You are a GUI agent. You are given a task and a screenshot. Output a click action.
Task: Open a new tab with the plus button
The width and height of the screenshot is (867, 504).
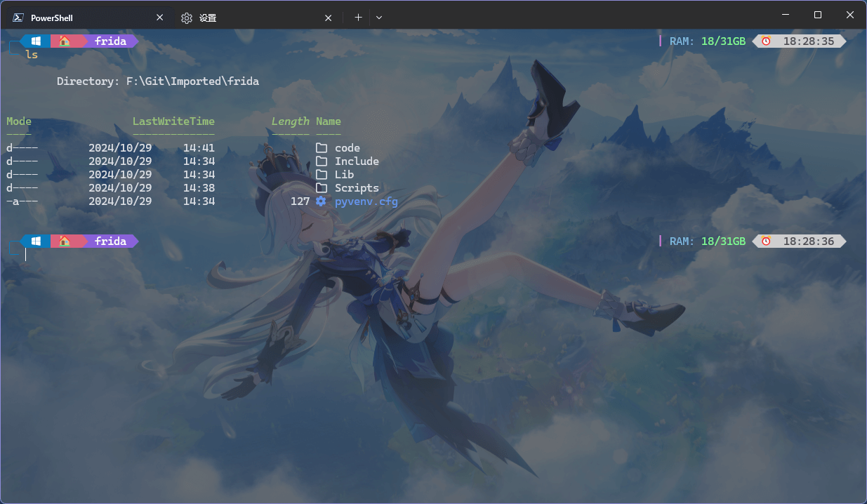click(x=358, y=18)
